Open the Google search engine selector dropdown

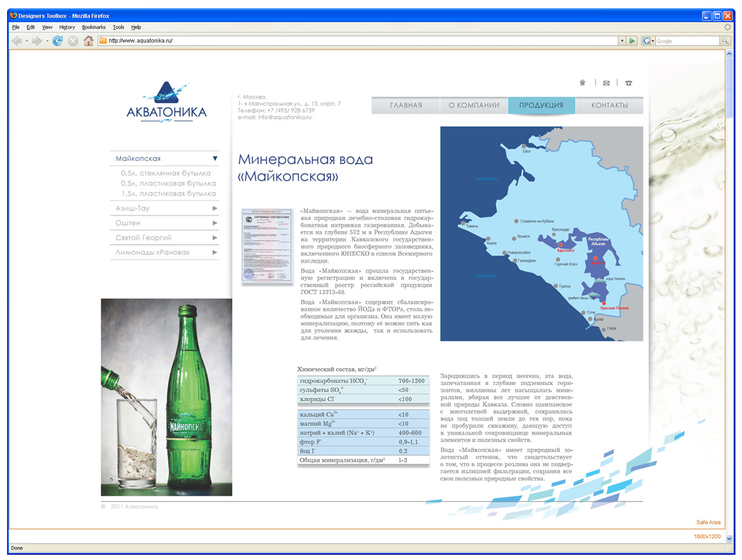(647, 41)
